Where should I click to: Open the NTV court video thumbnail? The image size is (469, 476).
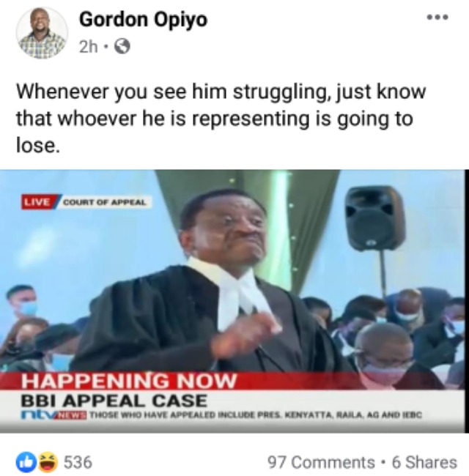click(x=233, y=301)
